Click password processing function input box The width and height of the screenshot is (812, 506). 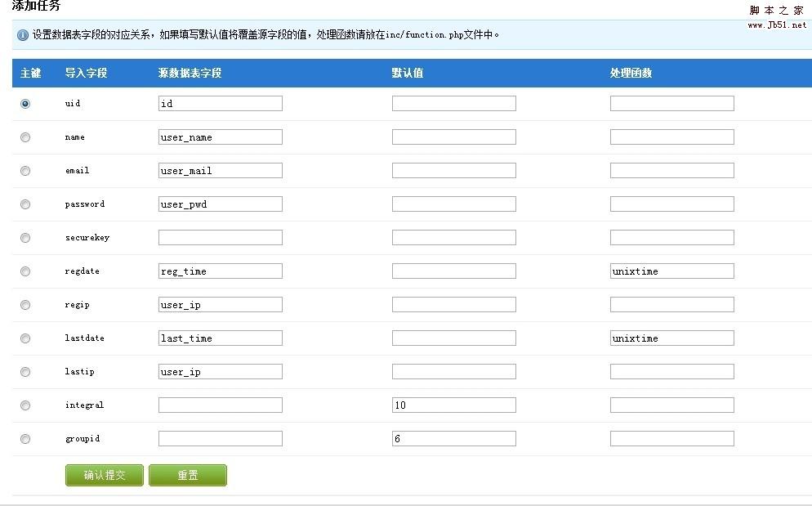coord(672,204)
